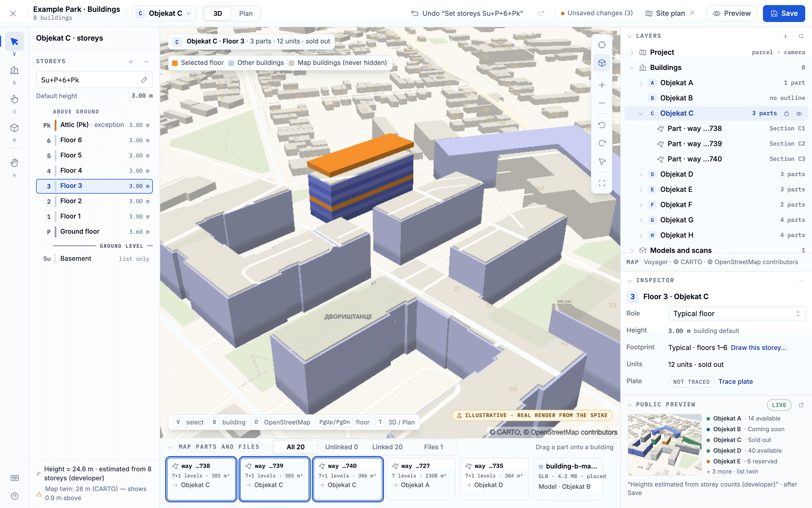
Task: Add a storey with the plus icon
Action: (131, 62)
